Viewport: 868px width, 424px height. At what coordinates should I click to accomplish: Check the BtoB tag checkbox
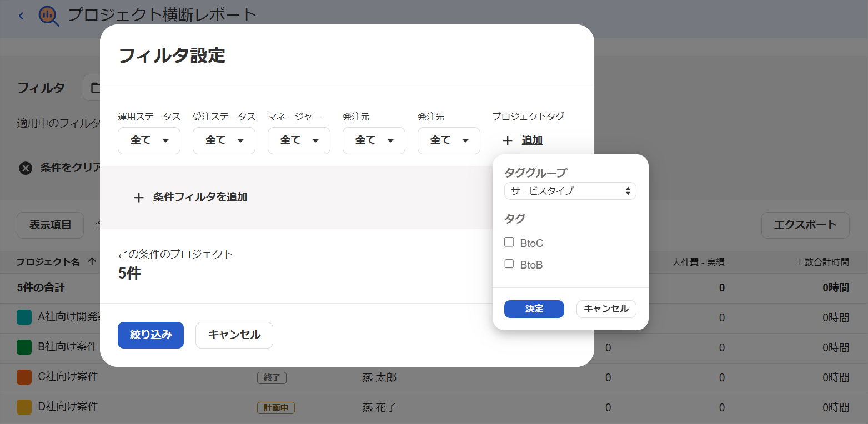509,264
